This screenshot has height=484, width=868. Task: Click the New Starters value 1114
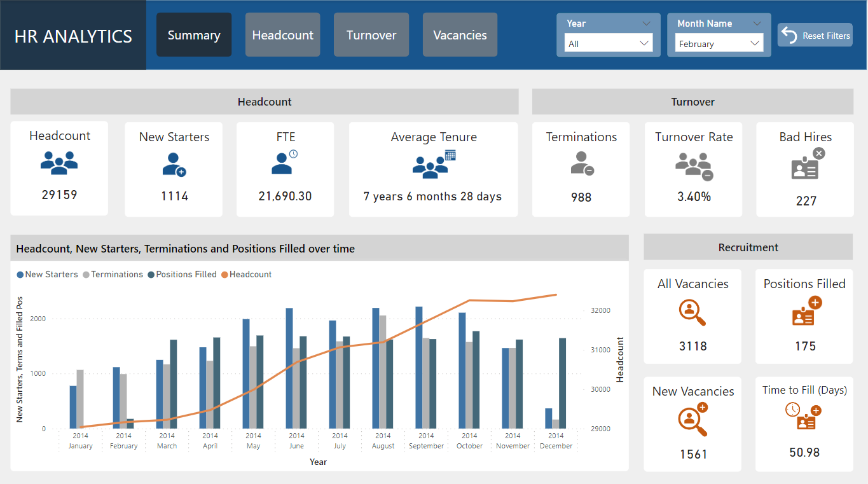coord(174,197)
